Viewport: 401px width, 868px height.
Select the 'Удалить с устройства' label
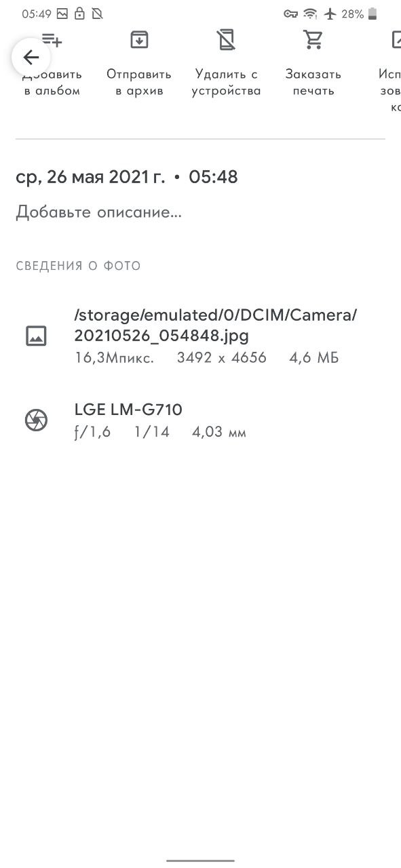pos(226,82)
